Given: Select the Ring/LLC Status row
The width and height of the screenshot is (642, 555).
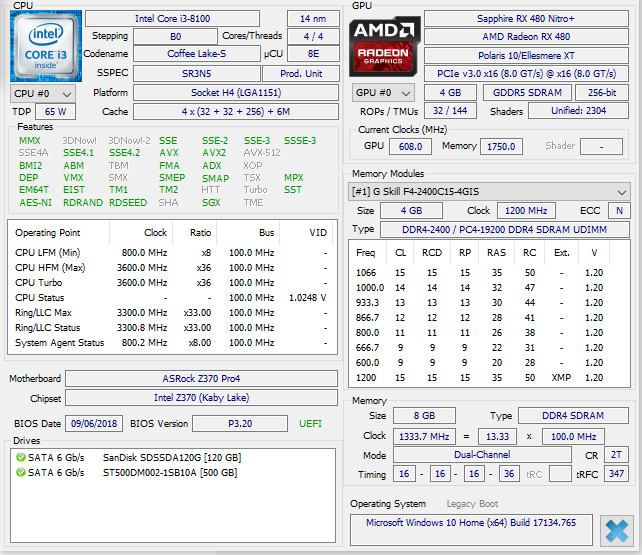Looking at the screenshot, I should coord(172,328).
